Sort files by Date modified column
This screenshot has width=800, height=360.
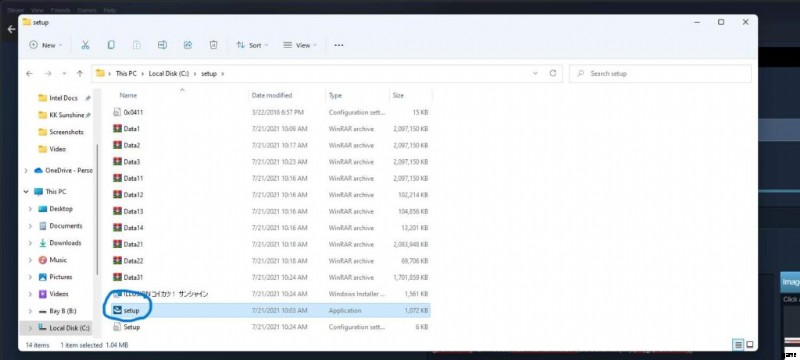click(x=271, y=95)
